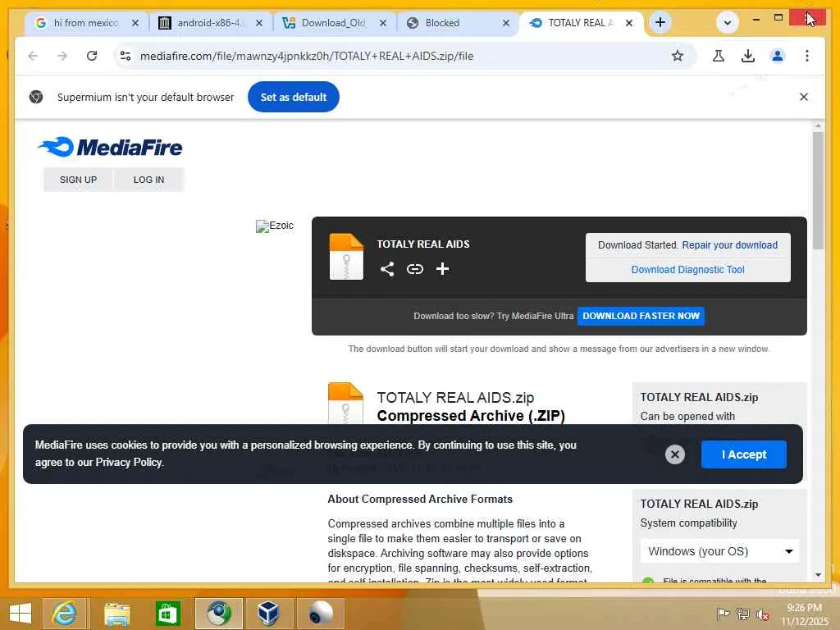Show browser downloads tray
Viewport: 840px width, 630px height.
(748, 56)
